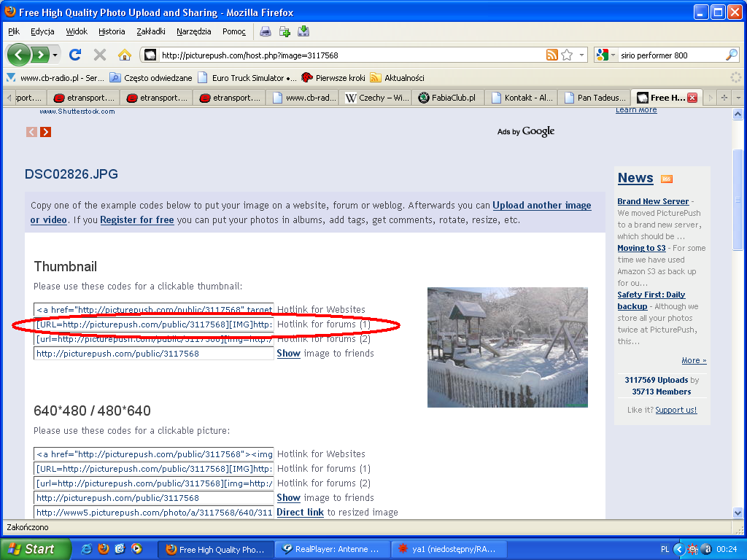Click the Register for free link

(136, 220)
